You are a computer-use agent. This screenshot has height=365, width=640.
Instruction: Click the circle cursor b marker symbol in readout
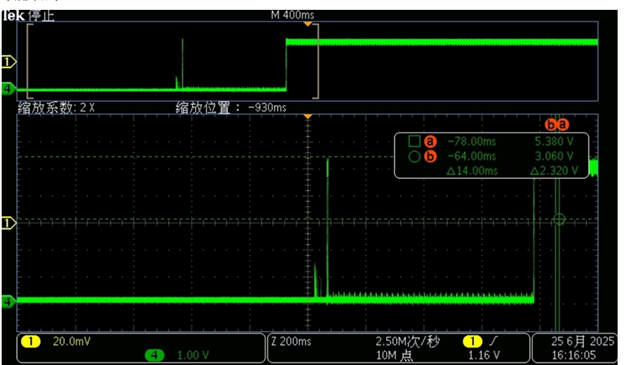[414, 156]
